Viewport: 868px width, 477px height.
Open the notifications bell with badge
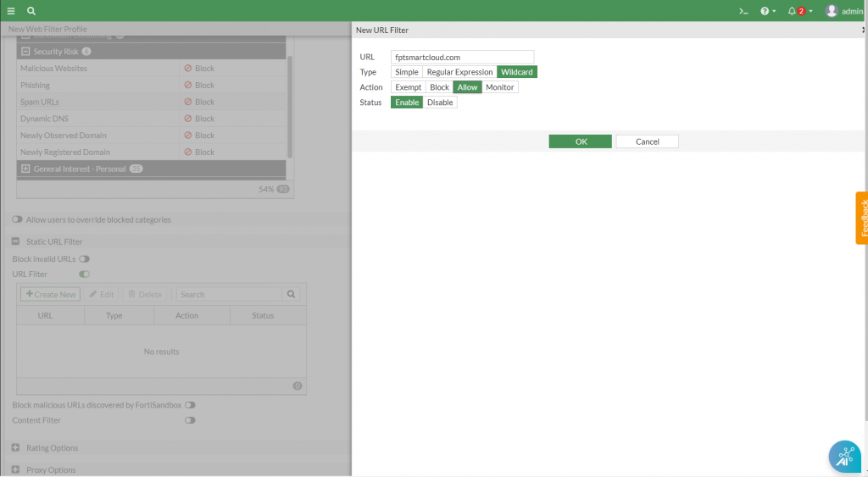pyautogui.click(x=798, y=11)
